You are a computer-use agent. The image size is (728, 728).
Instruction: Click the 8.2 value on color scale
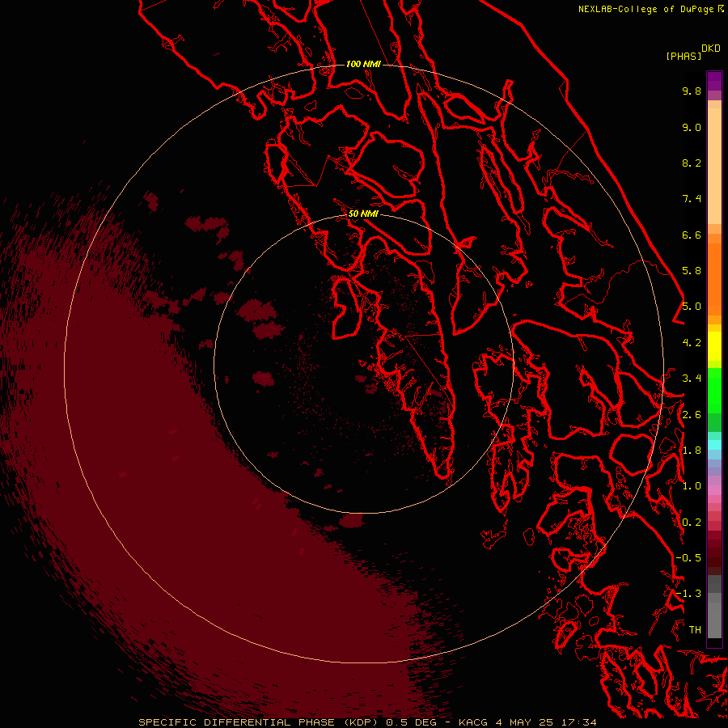(692, 163)
